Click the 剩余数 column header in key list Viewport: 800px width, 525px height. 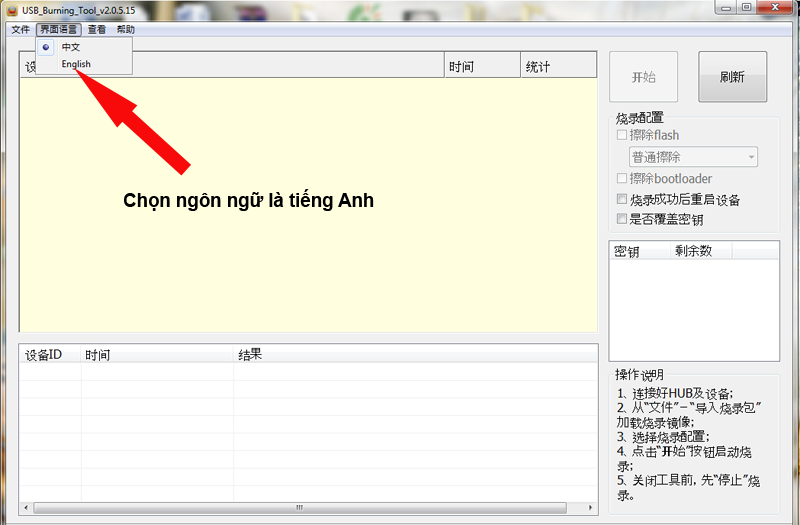coord(692,251)
